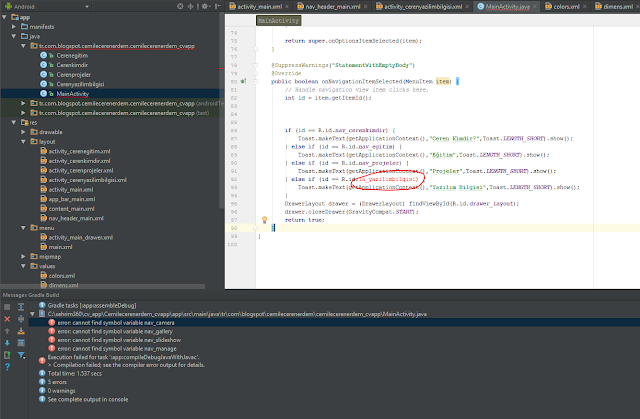
Task: Click the stop build square icon in Messages
Action: 7,307
